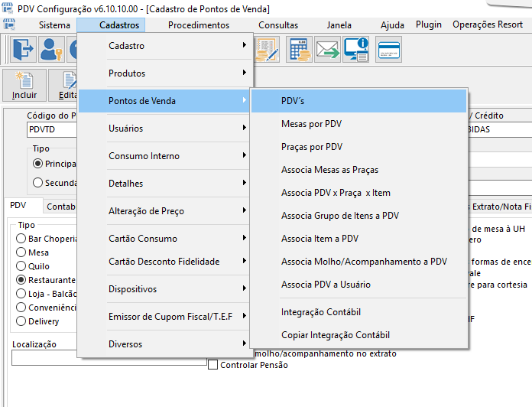
Task: Click the exit door toolbar icon
Action: click(23, 50)
